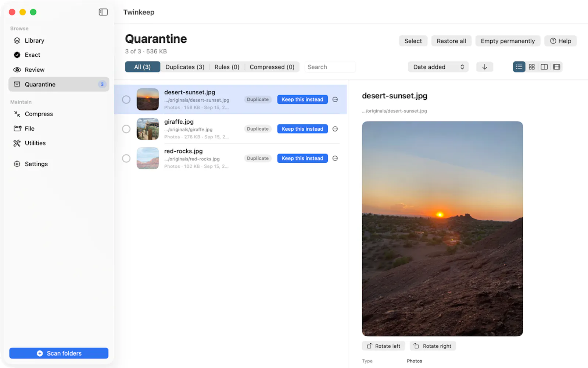Keep red-rocks.jpg instead
Image resolution: width=588 pixels, height=368 pixels.
tap(302, 158)
